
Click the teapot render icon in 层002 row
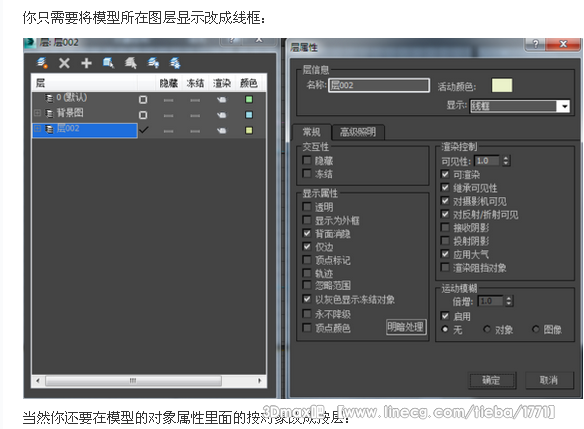click(x=222, y=130)
